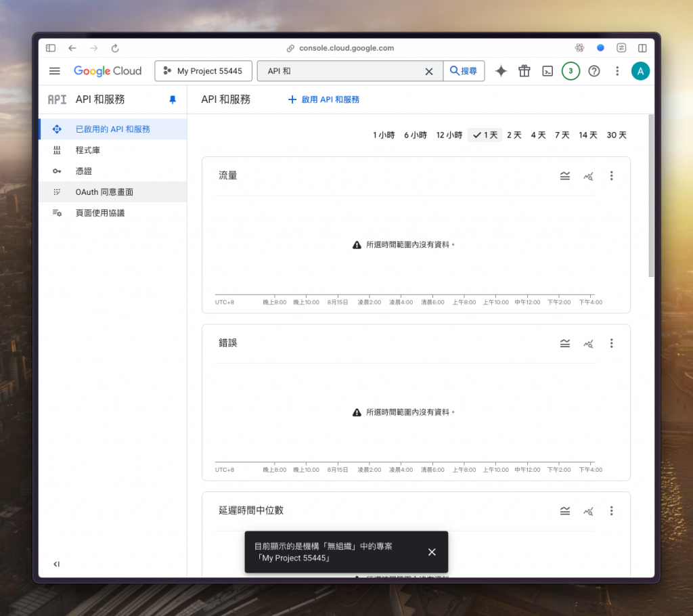Click the 啟用 API 和服務 button
This screenshot has width=693, height=616.
click(x=323, y=100)
